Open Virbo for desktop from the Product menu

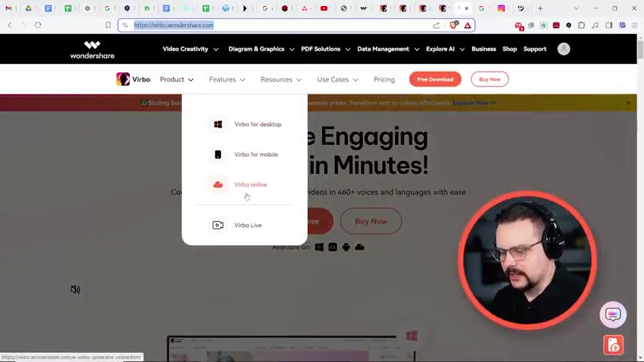tap(257, 124)
